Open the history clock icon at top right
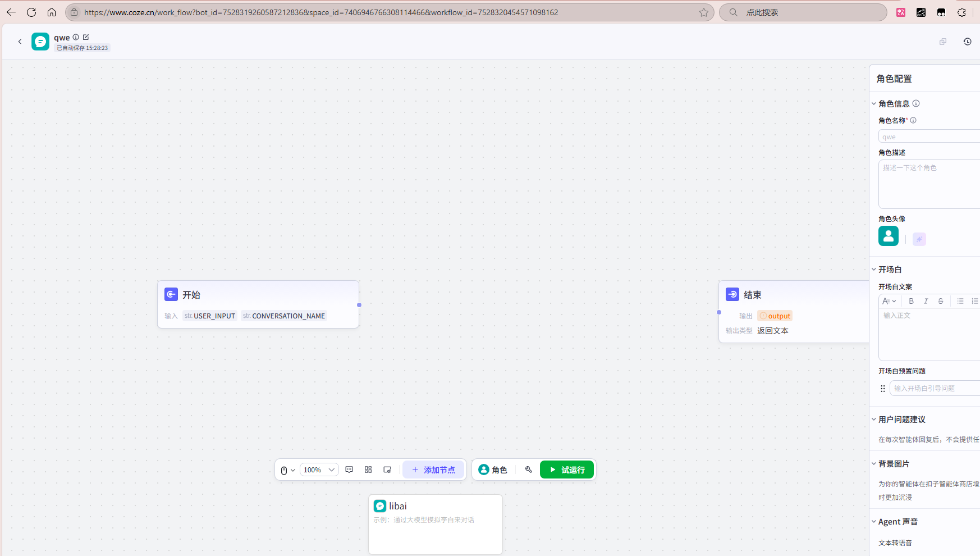Screen dimensions: 980x556 pos(967,42)
